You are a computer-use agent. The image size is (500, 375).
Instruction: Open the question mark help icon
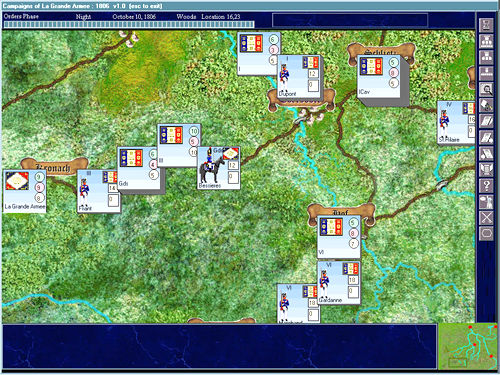click(486, 186)
